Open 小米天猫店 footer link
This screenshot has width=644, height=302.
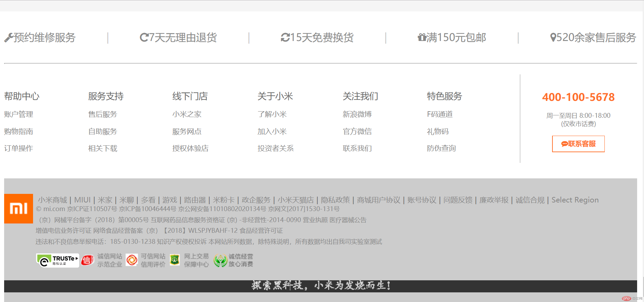point(296,200)
